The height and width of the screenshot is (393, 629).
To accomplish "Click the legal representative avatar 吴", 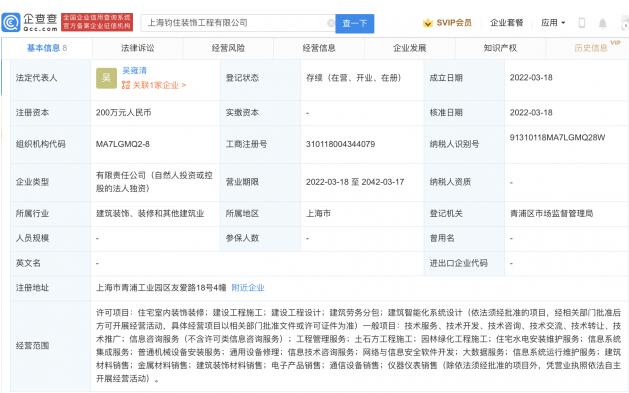I will [x=106, y=78].
